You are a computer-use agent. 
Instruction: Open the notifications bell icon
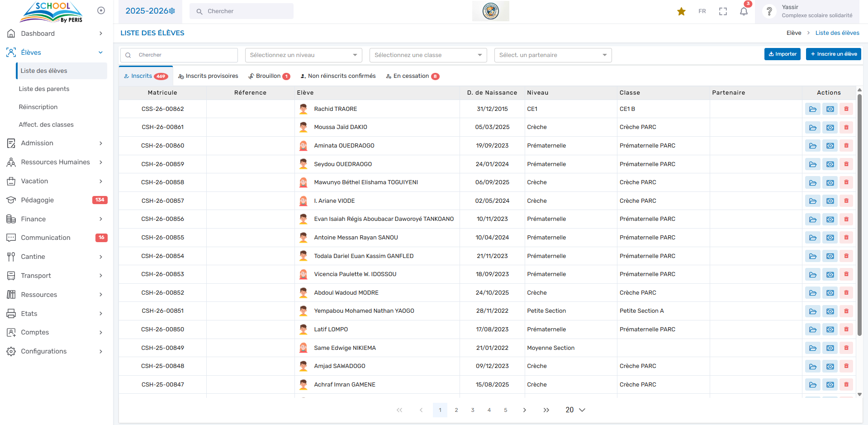[744, 11]
